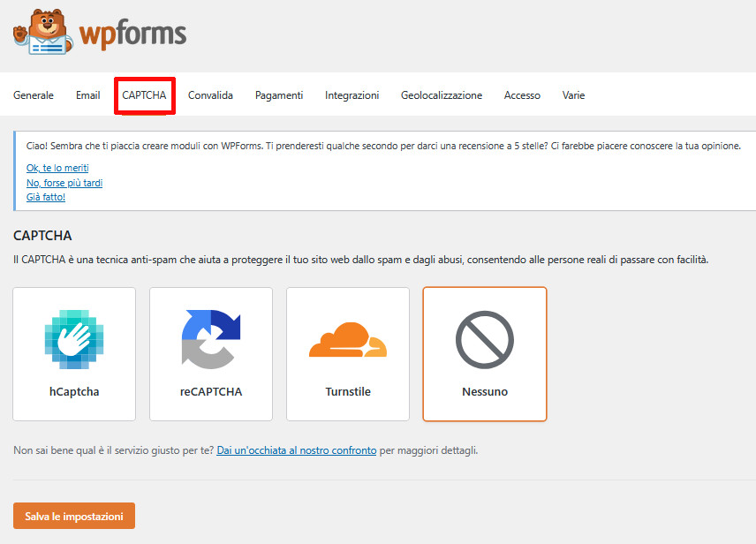
Task: Click the WPForms bear mascot logo
Action: point(43,32)
